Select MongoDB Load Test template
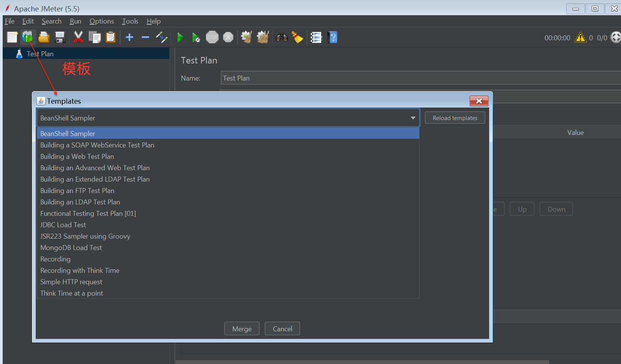Screen dimensions: 621x364 [x=228, y=247]
